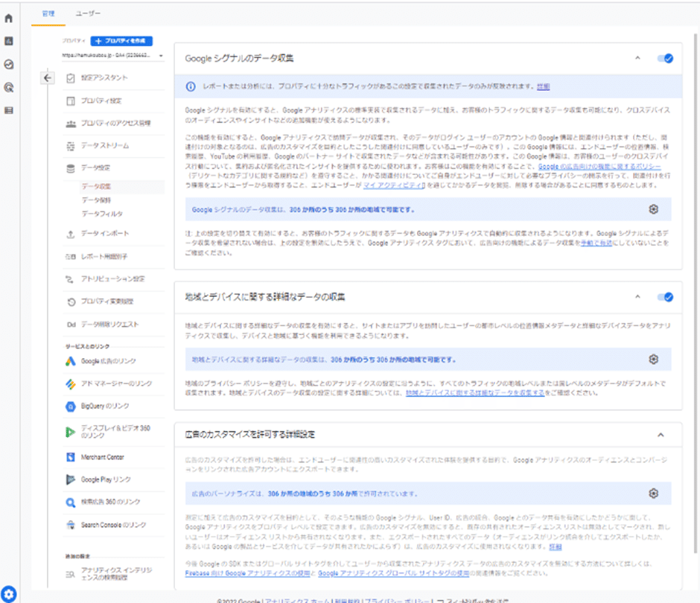This screenshot has width=700, height=603.
Task: Open gear settings in 広告のパーソナライズ region row
Action: click(x=654, y=494)
